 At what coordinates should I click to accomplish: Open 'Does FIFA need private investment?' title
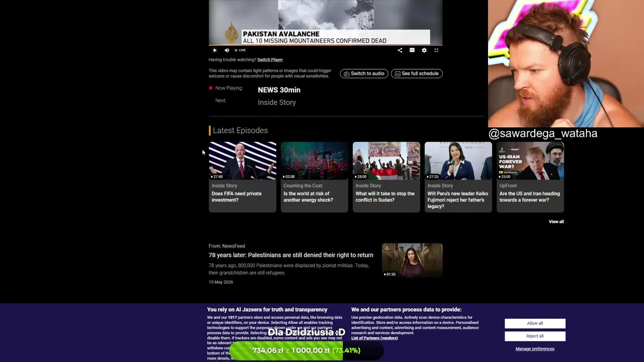(x=236, y=197)
